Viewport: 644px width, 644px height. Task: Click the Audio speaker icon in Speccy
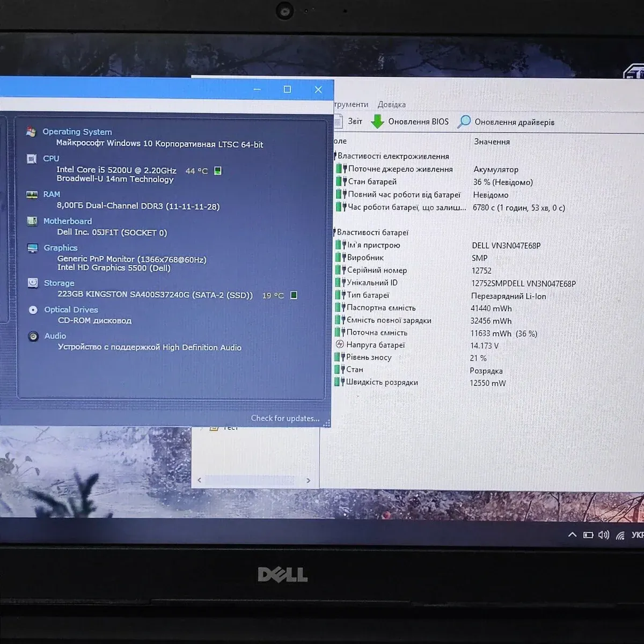[x=33, y=336]
